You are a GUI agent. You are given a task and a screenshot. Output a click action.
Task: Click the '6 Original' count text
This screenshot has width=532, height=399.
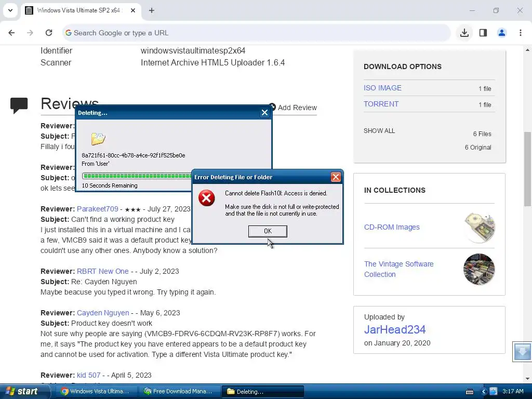[x=478, y=147]
